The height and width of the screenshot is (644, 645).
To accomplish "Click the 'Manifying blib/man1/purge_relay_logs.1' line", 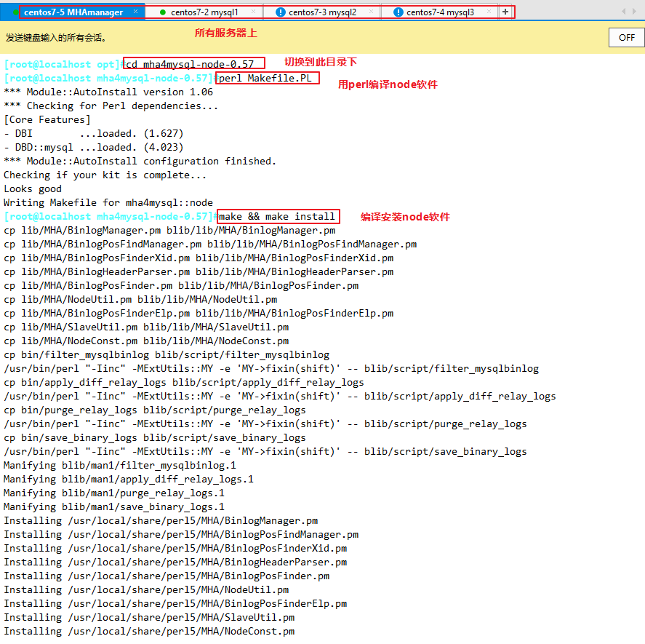I will 114,493.
